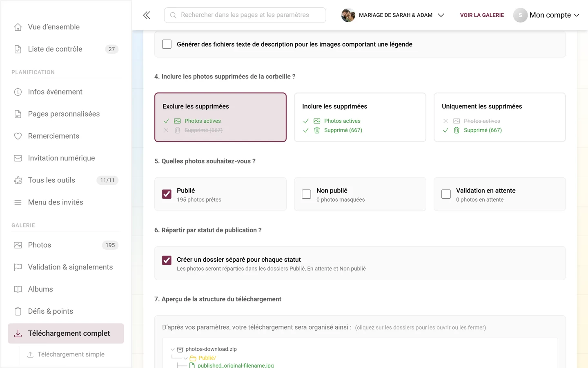Collapse the Publié/ folder in tree
Image resolution: width=588 pixels, height=368 pixels.
(185, 358)
